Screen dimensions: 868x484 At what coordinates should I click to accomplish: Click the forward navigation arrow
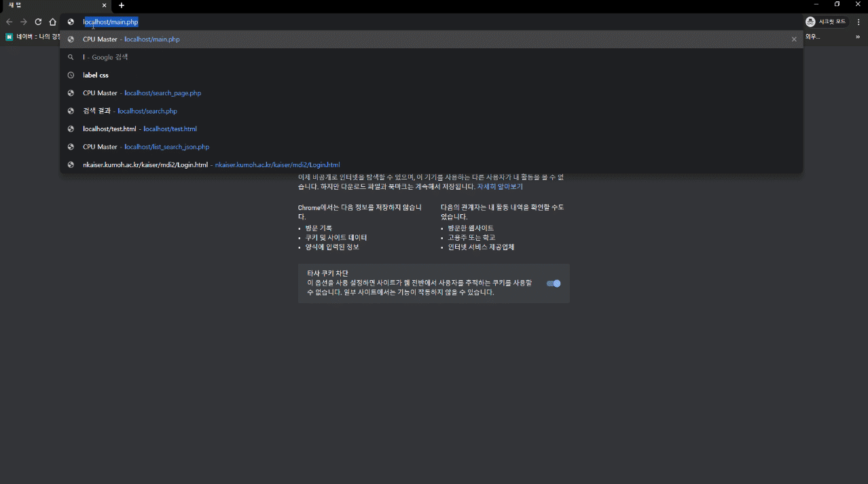[x=24, y=22]
